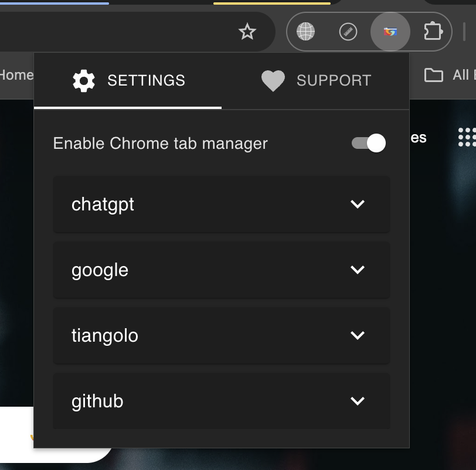Open the Extensions puzzle piece menu
Image resolution: width=476 pixels, height=470 pixels.
point(433,31)
